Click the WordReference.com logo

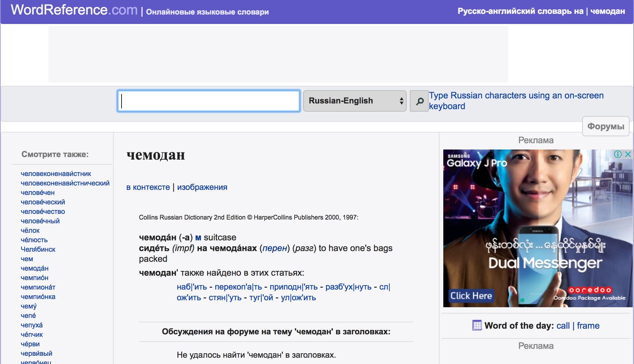click(x=74, y=10)
